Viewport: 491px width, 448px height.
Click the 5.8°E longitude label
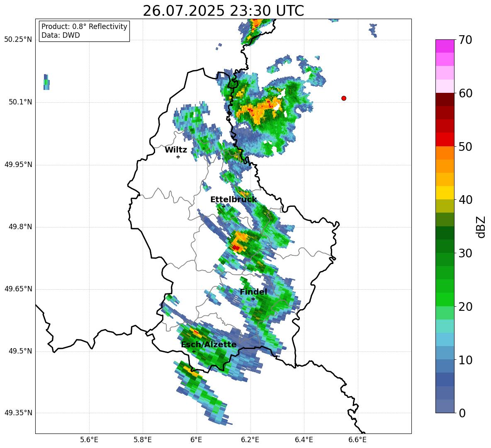tap(143, 440)
